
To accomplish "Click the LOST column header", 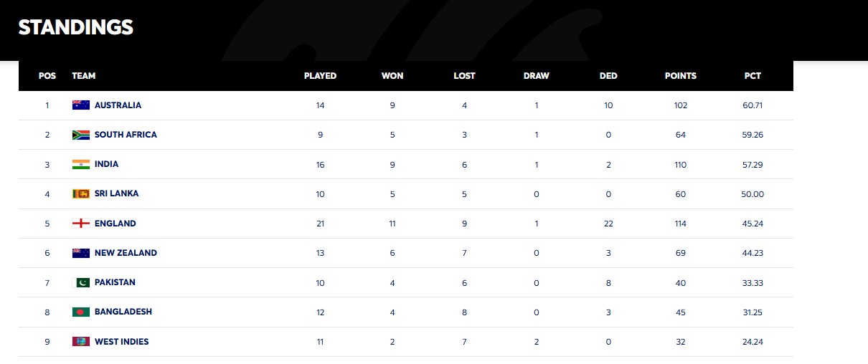I will tap(464, 76).
